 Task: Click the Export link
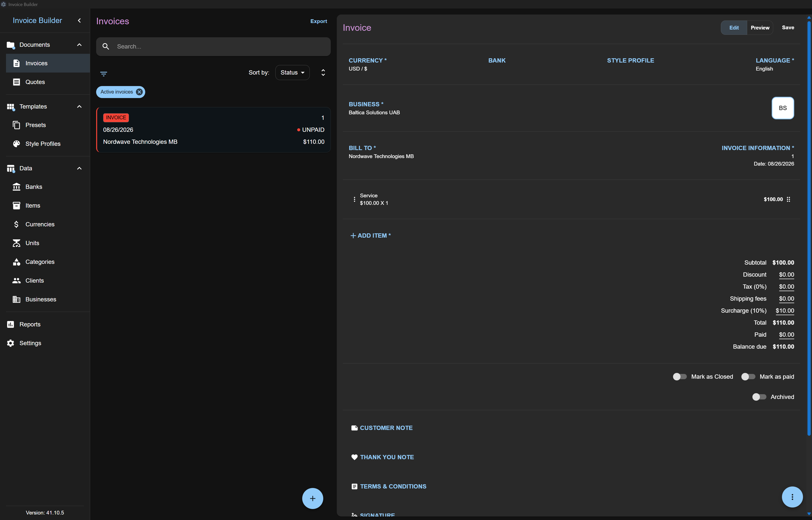click(319, 21)
